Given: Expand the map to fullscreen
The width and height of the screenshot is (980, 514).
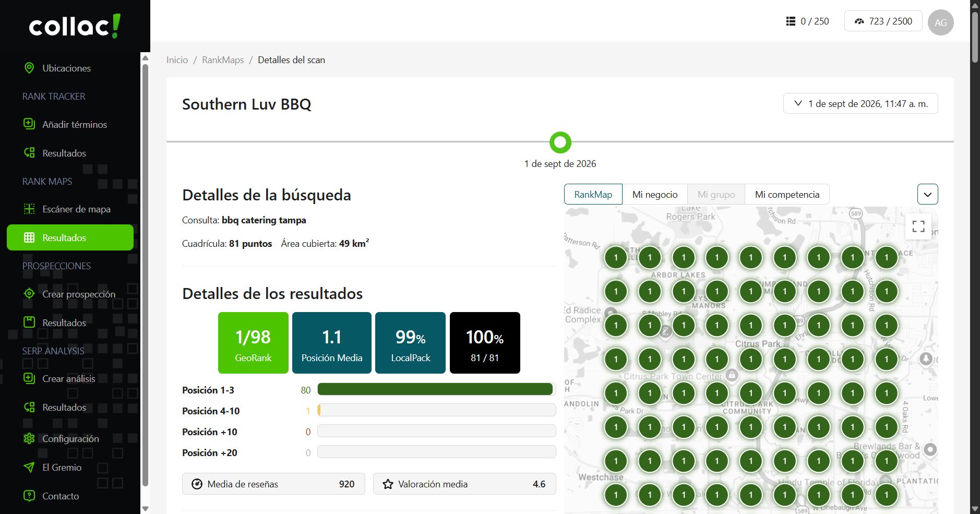Looking at the screenshot, I should pos(918,226).
